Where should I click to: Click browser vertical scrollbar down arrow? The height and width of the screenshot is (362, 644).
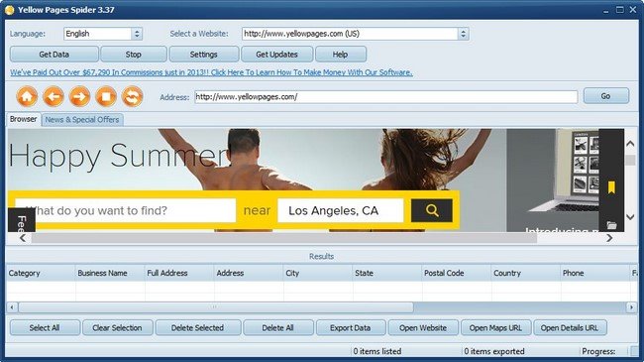tap(630, 217)
